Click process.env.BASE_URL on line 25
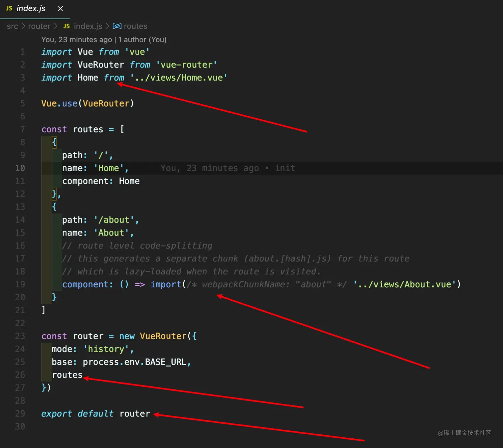 tap(134, 362)
